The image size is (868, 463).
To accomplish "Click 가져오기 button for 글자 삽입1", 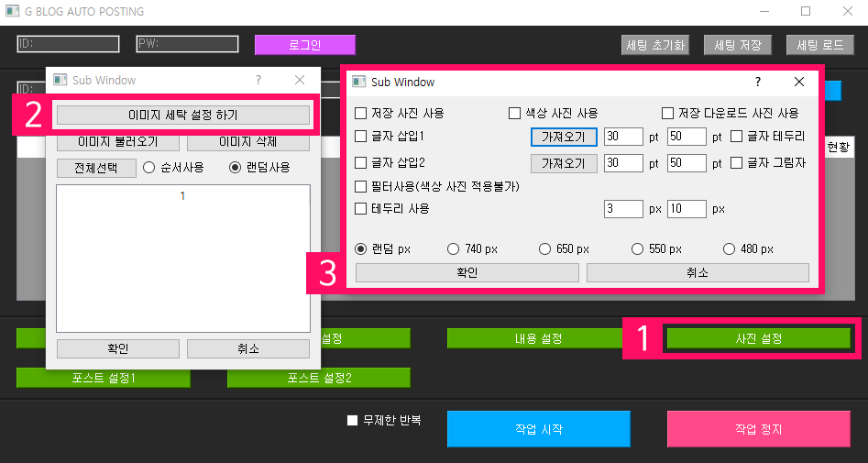I will 564,138.
